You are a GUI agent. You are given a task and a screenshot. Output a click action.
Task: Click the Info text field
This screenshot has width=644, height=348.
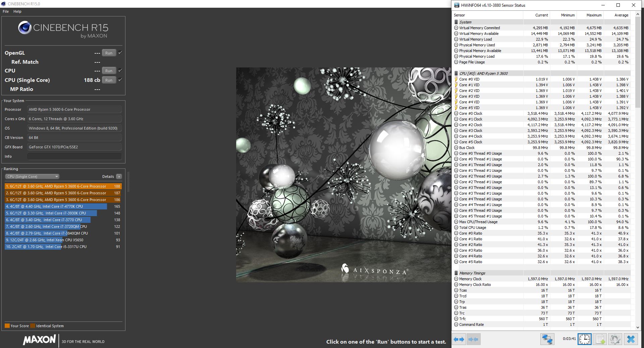pyautogui.click(x=74, y=156)
